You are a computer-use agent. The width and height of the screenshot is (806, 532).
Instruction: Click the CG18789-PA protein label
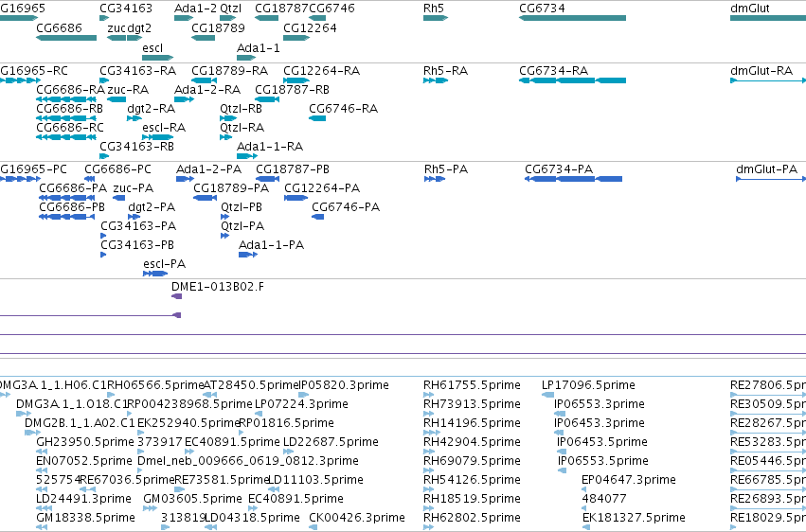click(x=231, y=188)
